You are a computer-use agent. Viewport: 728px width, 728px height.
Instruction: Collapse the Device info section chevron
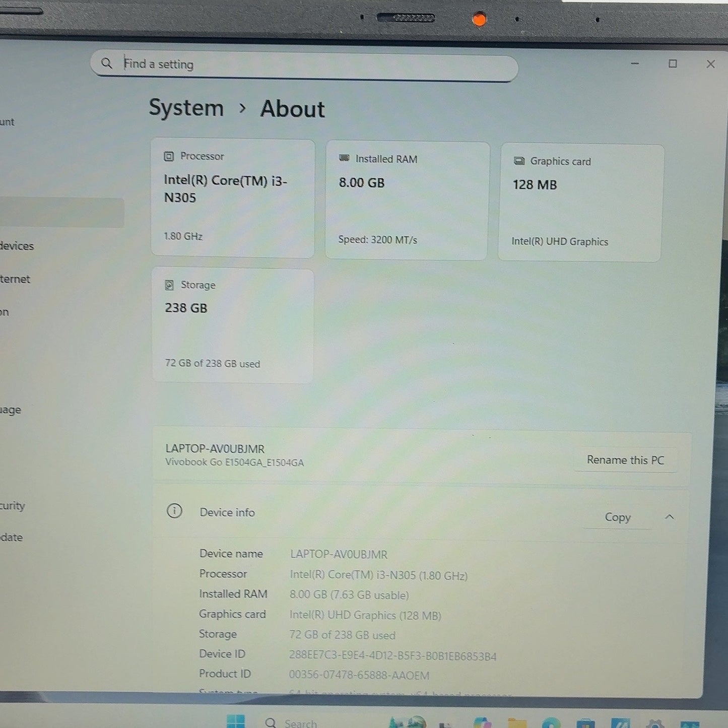(669, 517)
